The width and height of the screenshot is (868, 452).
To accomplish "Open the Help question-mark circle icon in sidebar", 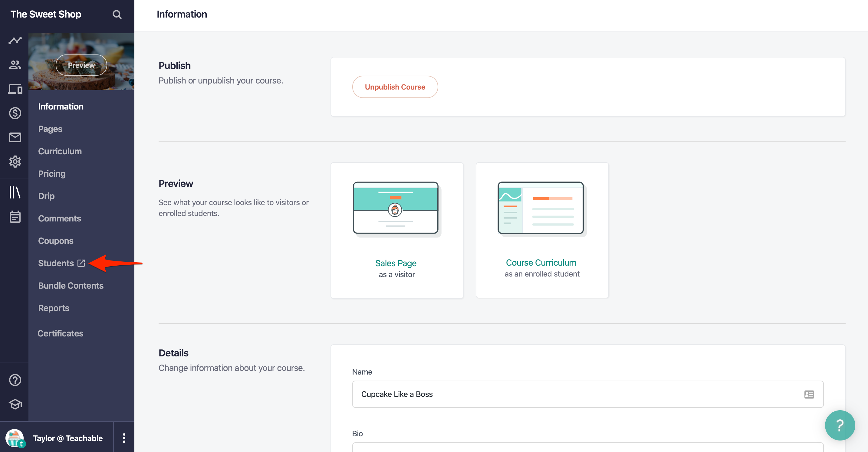I will 15,380.
